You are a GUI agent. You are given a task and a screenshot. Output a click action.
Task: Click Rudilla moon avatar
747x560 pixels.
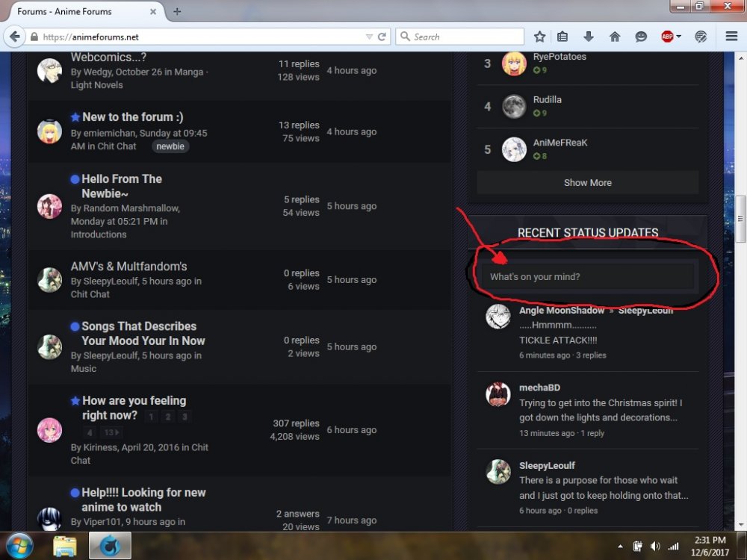(514, 107)
